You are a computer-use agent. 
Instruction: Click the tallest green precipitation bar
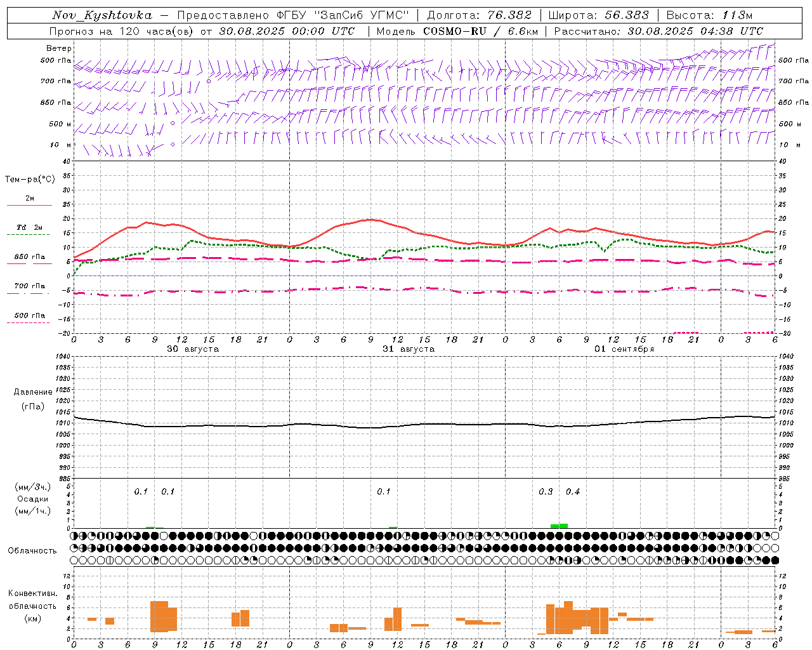[563, 526]
